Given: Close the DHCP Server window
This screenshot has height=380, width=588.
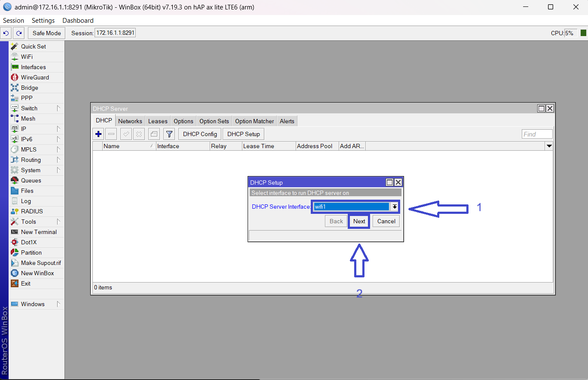Looking at the screenshot, I should pyautogui.click(x=550, y=109).
